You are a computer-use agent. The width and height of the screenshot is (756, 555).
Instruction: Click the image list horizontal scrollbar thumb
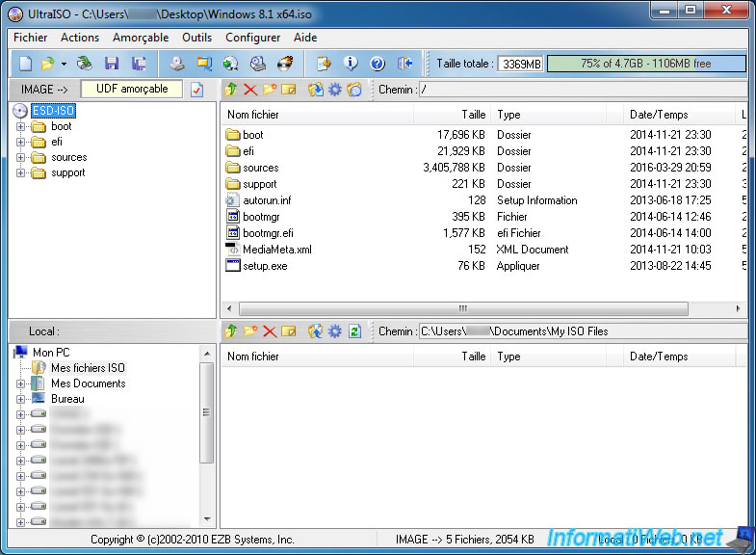(463, 308)
